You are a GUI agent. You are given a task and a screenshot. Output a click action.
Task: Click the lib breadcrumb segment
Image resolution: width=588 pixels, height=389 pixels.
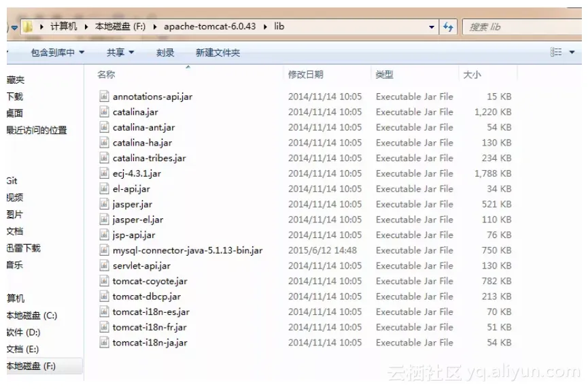pos(279,27)
